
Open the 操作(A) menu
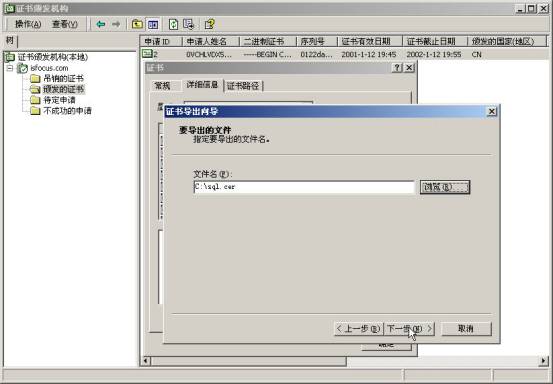coord(28,24)
